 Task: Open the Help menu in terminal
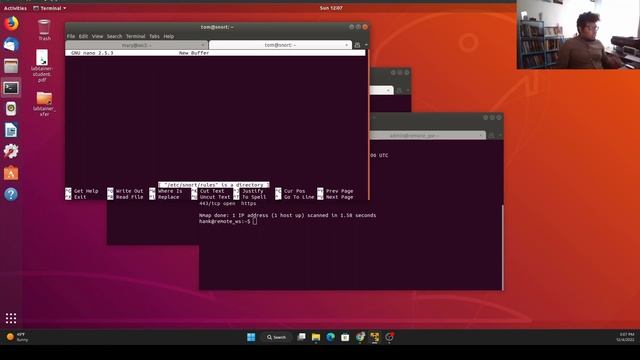[169, 36]
